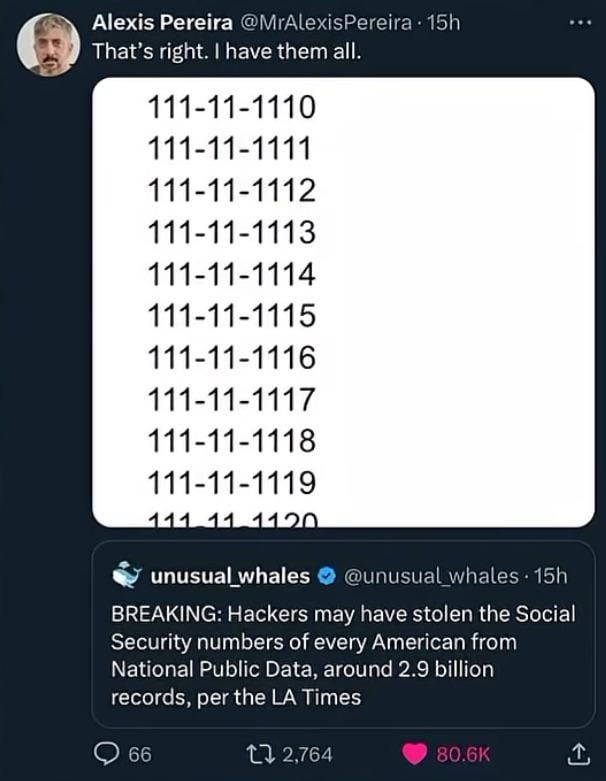The image size is (606, 781).
Task: Open the attached numbers list image
Action: click(x=343, y=302)
